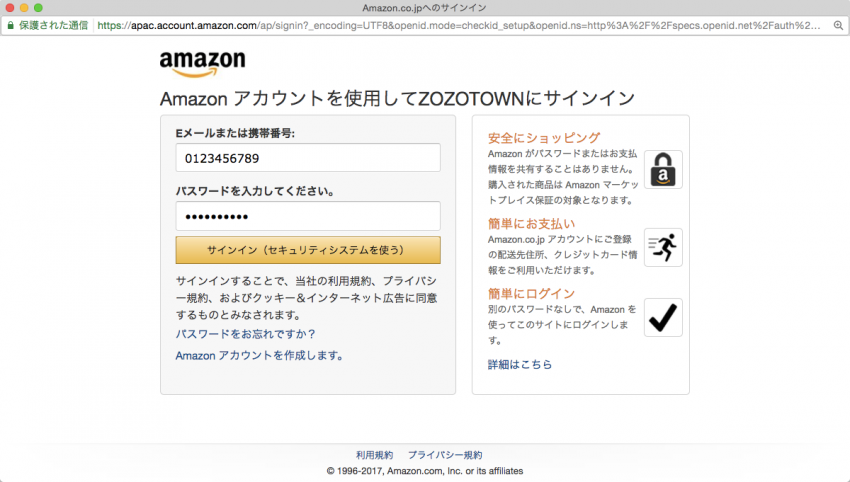Click the green lock icon in address bar

point(10,25)
